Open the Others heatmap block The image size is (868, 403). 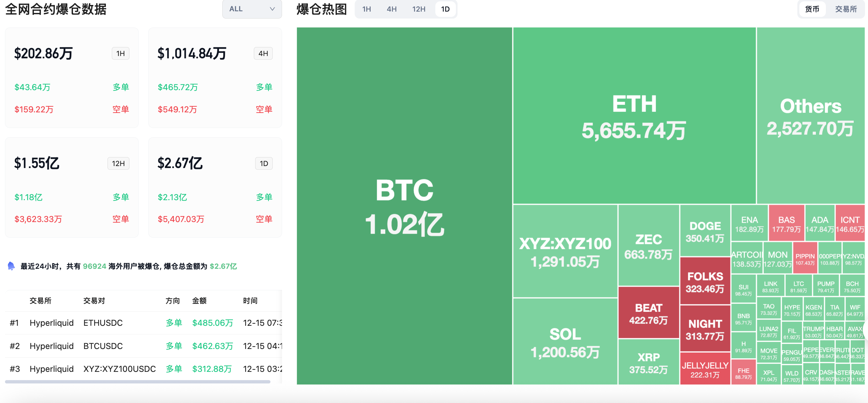coord(810,116)
